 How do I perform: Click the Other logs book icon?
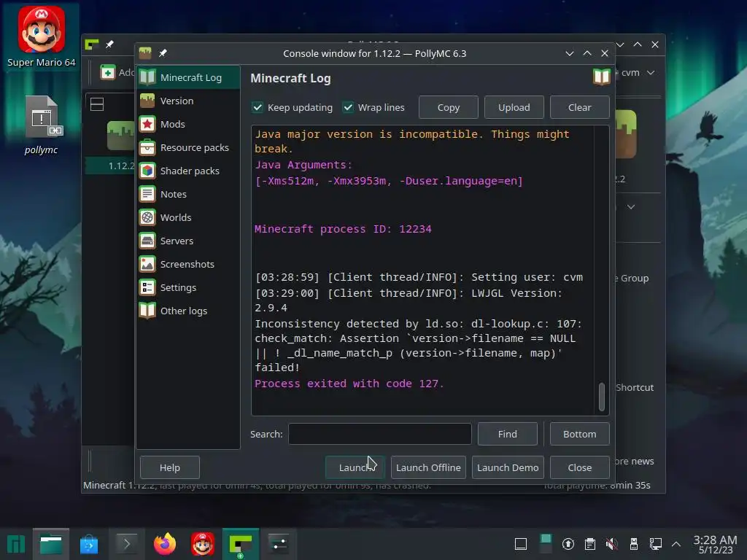[147, 311]
